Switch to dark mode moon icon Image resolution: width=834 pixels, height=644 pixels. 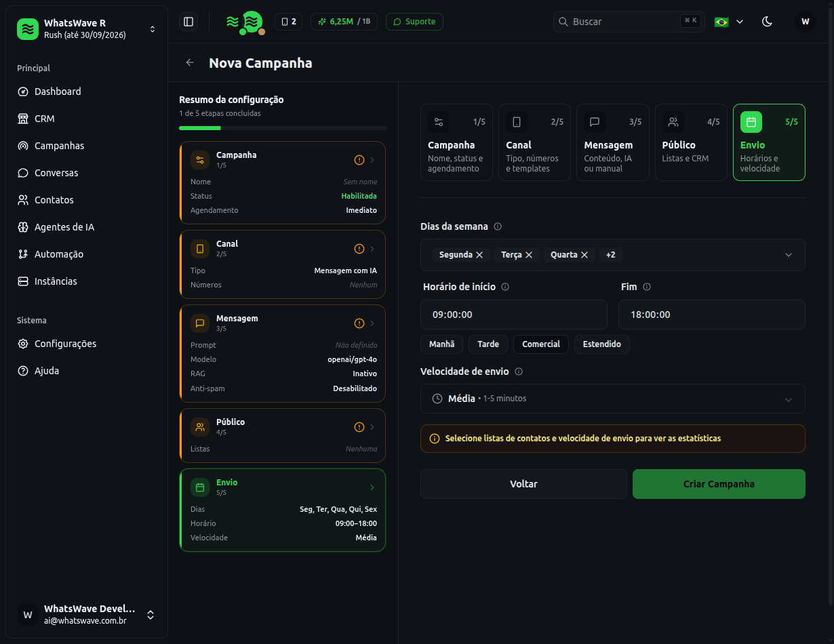pos(768,22)
